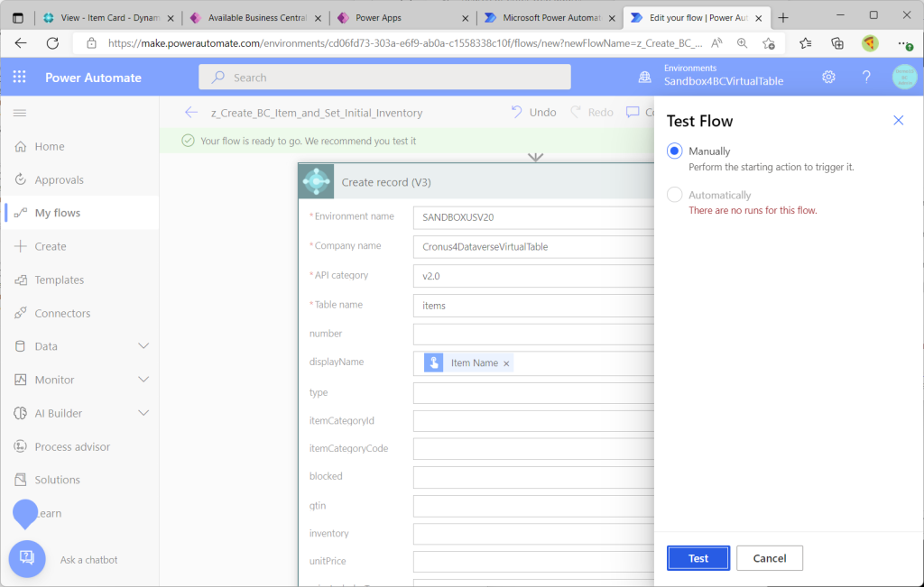Open My flows in sidebar

click(79, 213)
